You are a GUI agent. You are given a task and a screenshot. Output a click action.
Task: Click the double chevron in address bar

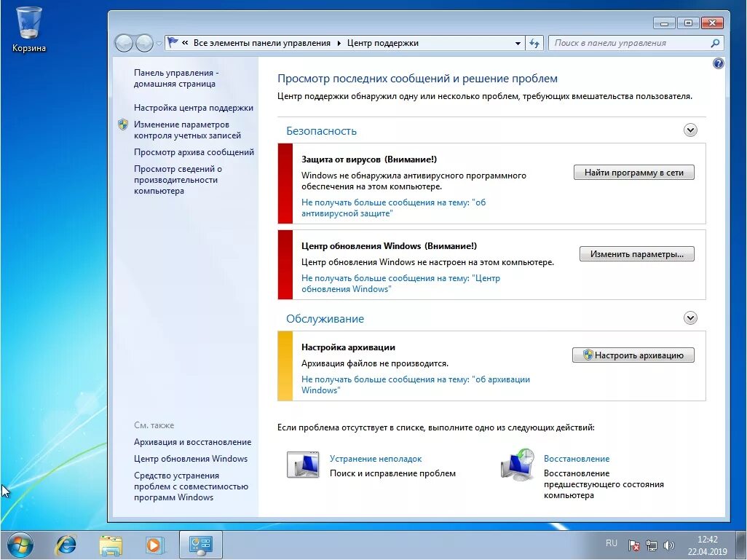coord(186,43)
